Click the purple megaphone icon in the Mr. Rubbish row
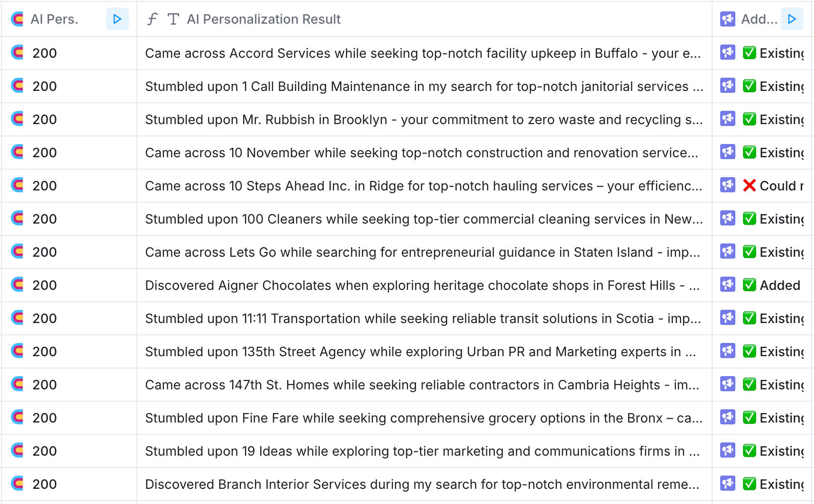The height and width of the screenshot is (504, 814). point(727,119)
